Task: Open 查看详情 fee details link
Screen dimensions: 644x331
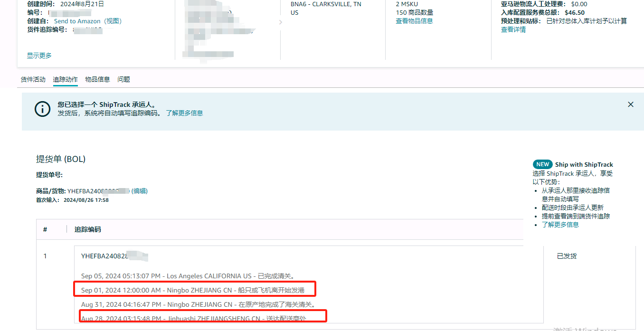Action: pos(513,29)
